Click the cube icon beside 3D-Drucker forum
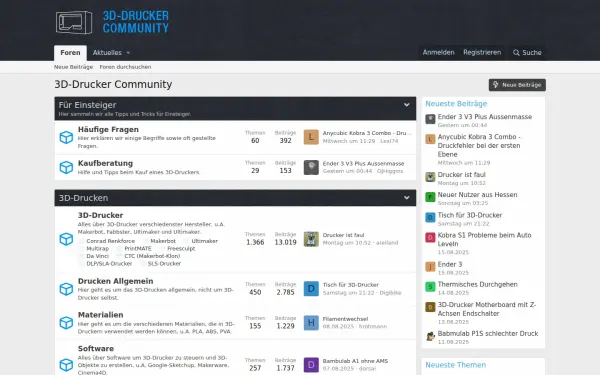 66,239
